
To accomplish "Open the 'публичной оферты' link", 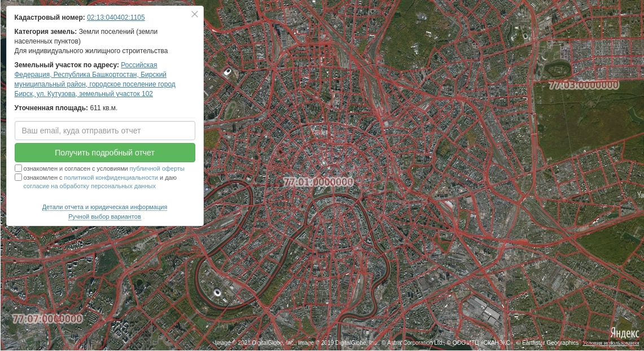I will point(157,168).
